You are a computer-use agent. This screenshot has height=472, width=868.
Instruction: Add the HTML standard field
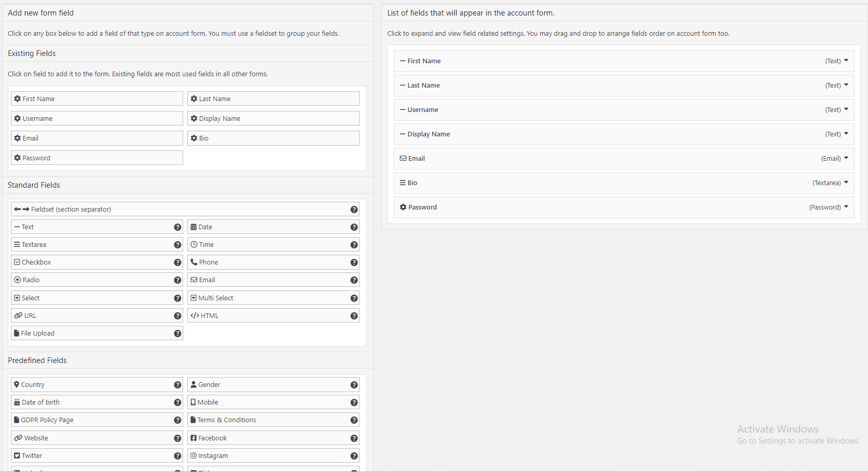tap(210, 316)
